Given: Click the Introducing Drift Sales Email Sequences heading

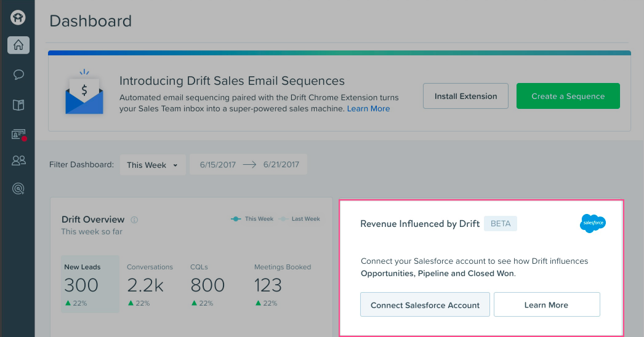Looking at the screenshot, I should coord(232,81).
